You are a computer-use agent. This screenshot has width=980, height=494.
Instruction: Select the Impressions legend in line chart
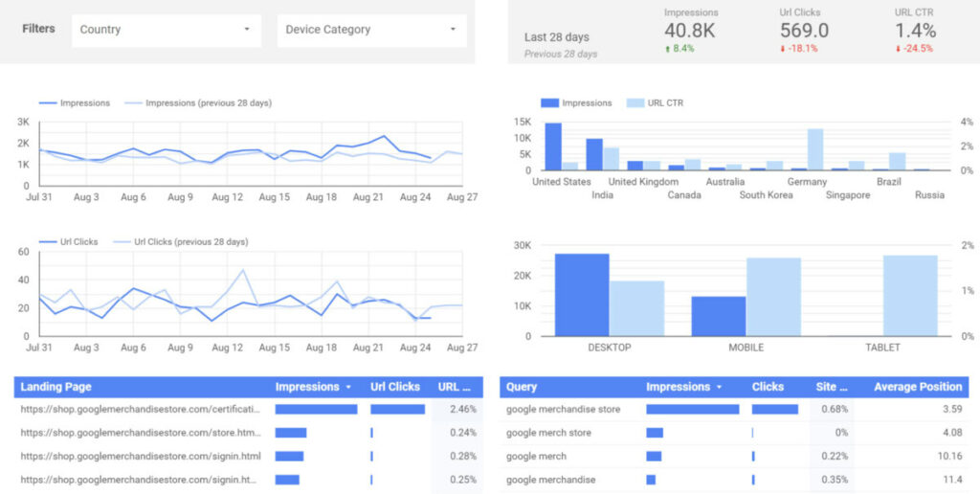click(x=75, y=103)
